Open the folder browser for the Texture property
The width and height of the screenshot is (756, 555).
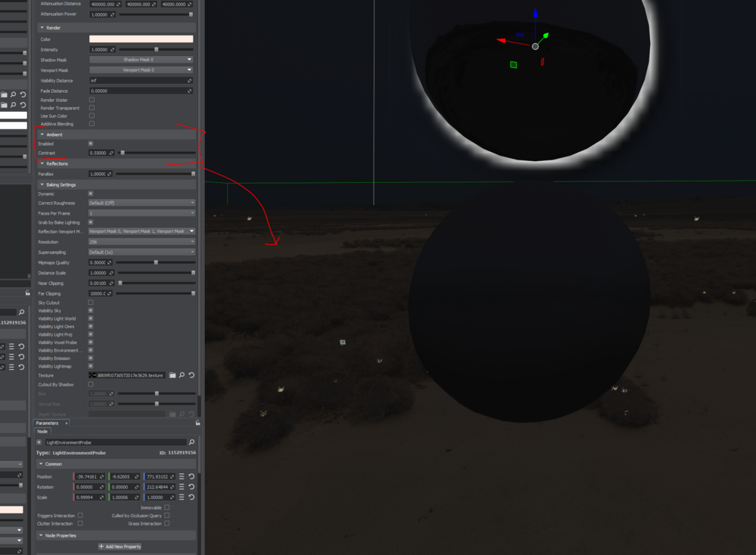[x=172, y=375]
